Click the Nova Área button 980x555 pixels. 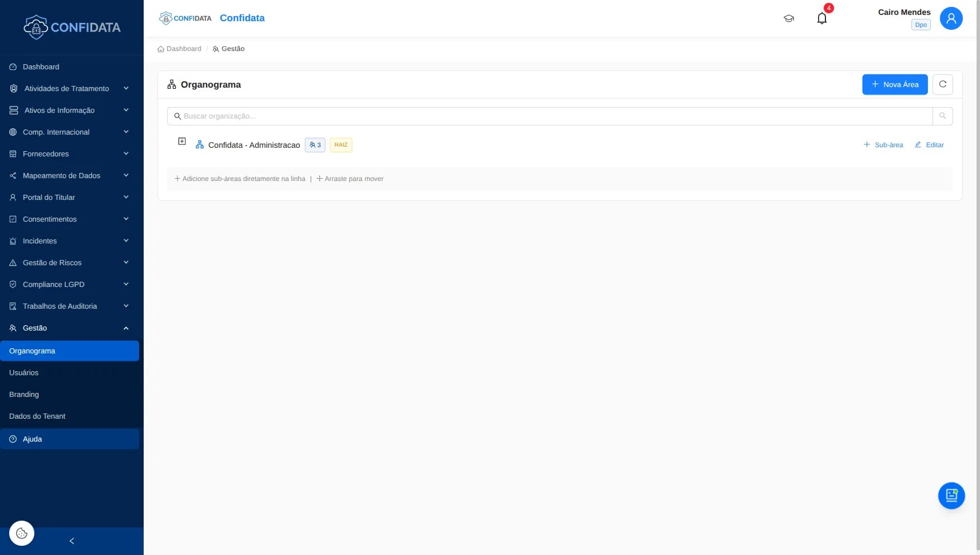894,84
